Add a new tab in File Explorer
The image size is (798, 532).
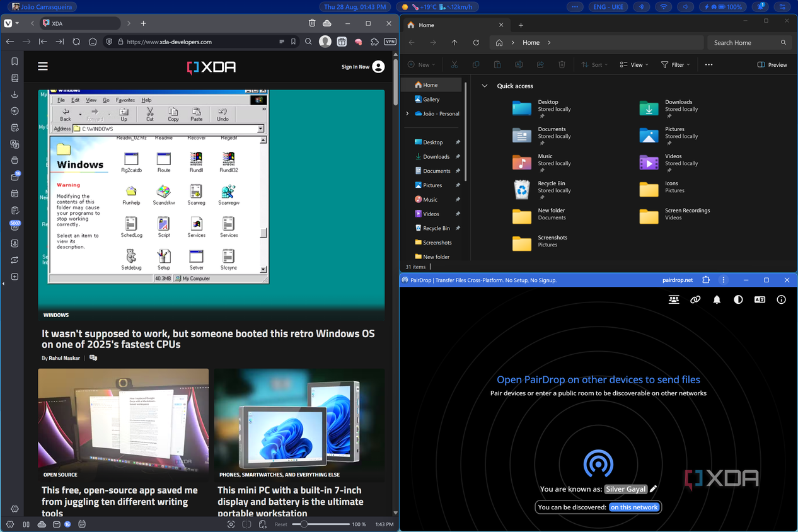tap(521, 25)
